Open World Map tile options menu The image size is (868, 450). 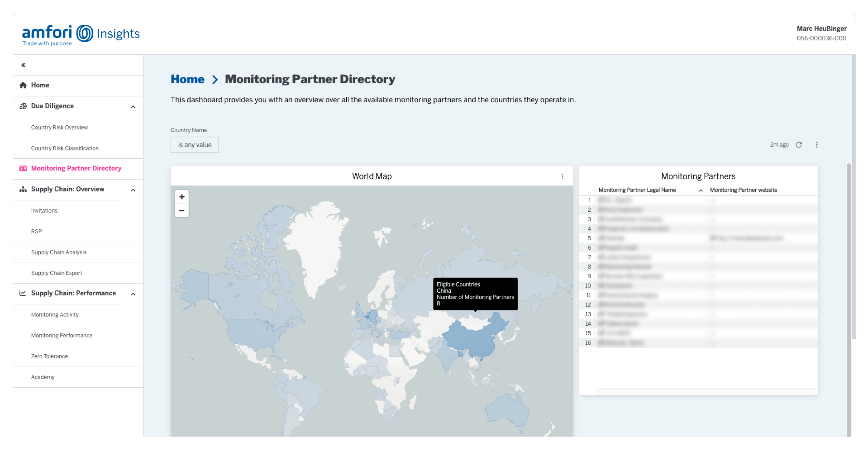point(562,176)
